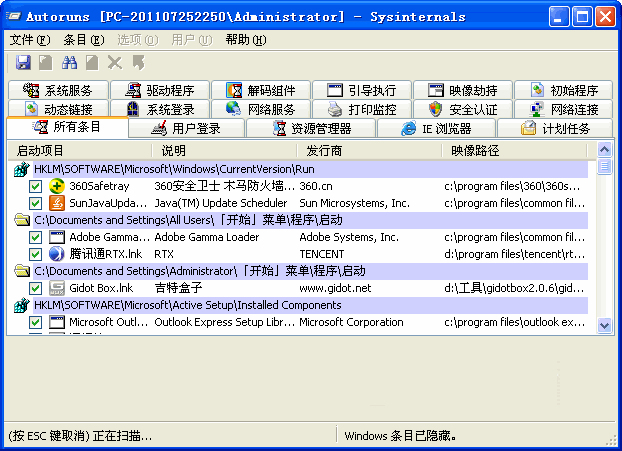The height and width of the screenshot is (451, 622).
Task: Select the SunJavaUpdate Java icon
Action: pos(58,203)
